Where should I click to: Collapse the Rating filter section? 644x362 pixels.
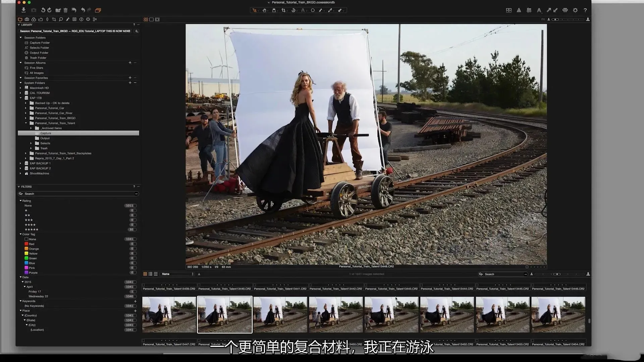[20, 201]
